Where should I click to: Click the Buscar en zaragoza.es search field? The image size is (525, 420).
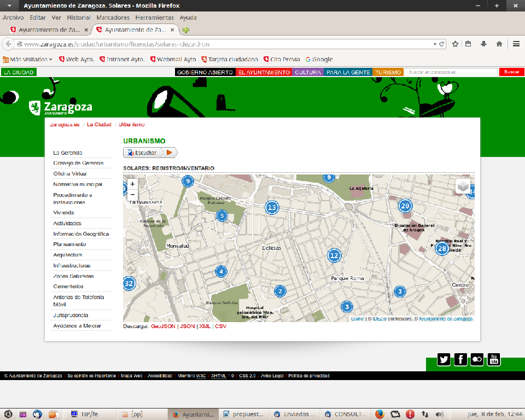tap(452, 72)
